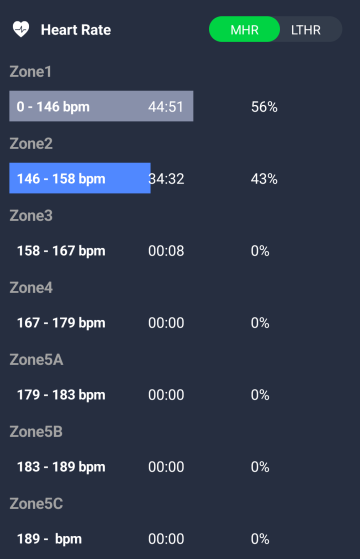This screenshot has width=360, height=559.
Task: Select the Heart Rate title text
Action: point(76,30)
